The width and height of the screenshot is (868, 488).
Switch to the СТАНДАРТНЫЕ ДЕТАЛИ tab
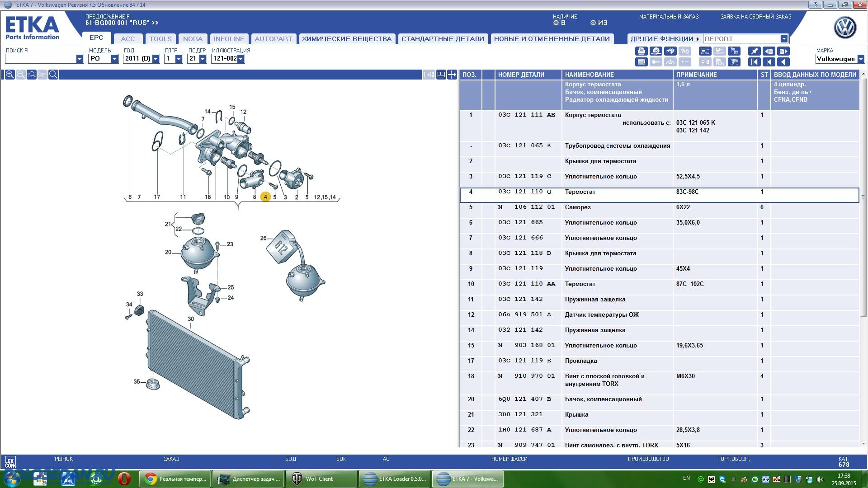442,39
